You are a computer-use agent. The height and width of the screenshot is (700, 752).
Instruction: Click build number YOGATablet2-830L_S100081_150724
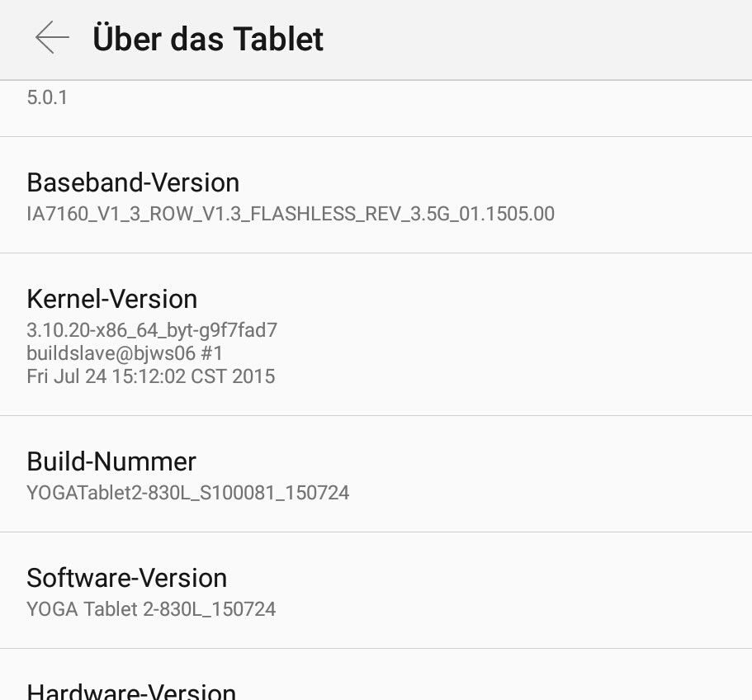[188, 493]
